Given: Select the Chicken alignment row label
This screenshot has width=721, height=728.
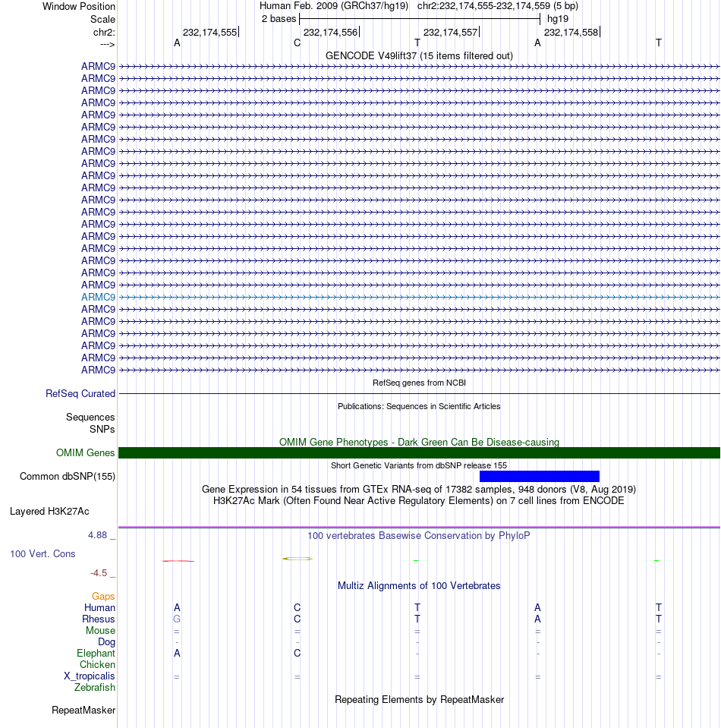Looking at the screenshot, I should (x=97, y=665).
